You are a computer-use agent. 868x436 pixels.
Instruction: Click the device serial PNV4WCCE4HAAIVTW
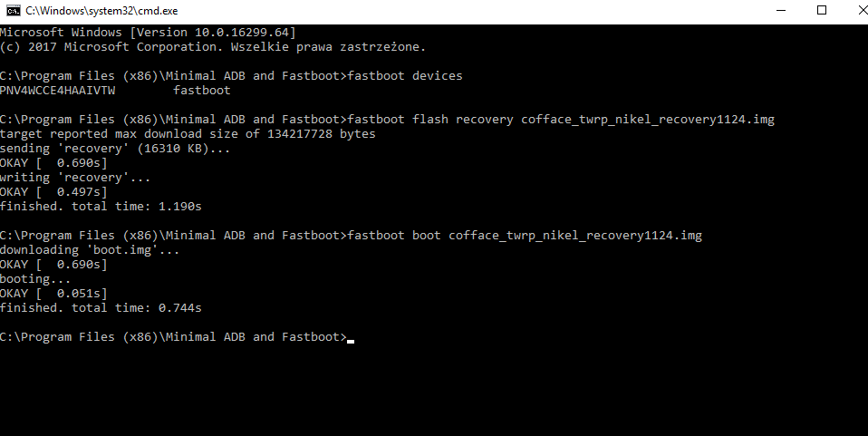coord(57,91)
